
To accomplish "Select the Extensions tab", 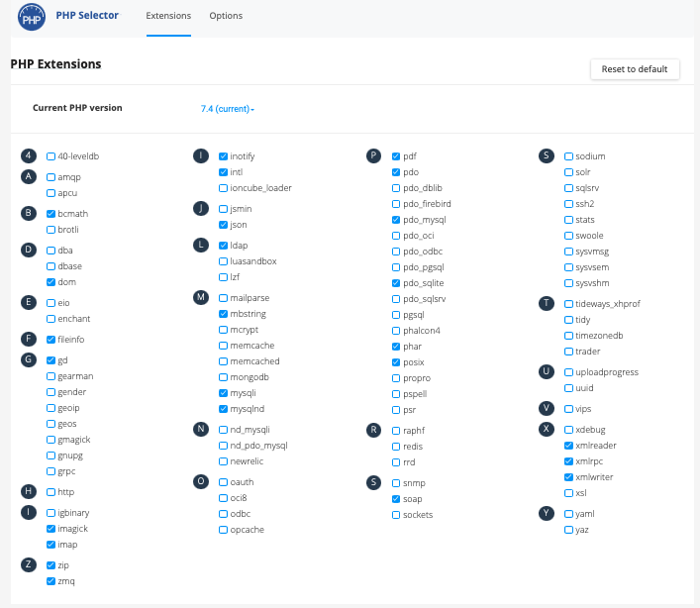I will tap(168, 16).
